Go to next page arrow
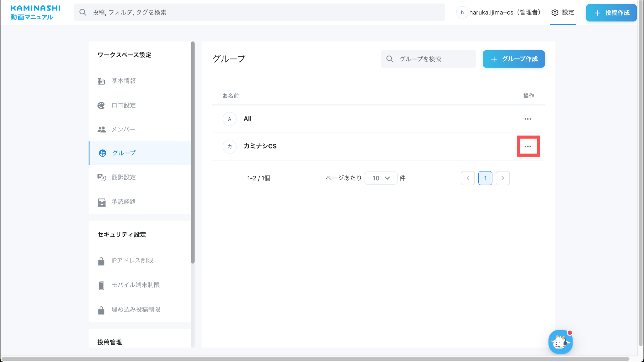Image resolution: width=644 pixels, height=362 pixels. [502, 178]
